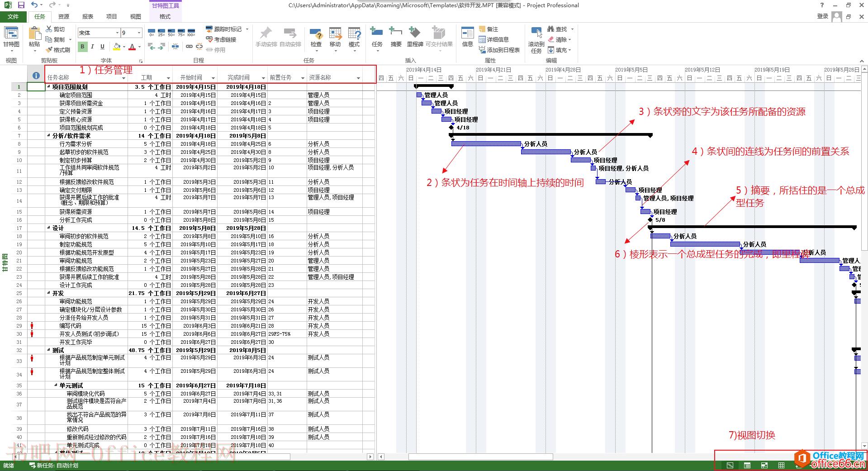This screenshot has width=868, height=471.
Task: Collapse the 单元测试 summary task
Action: [56, 385]
